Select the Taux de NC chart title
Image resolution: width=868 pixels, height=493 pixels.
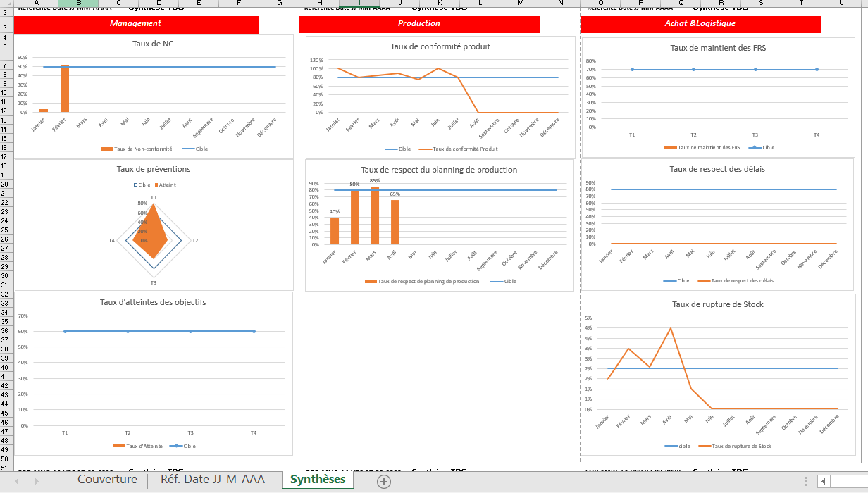click(x=153, y=44)
